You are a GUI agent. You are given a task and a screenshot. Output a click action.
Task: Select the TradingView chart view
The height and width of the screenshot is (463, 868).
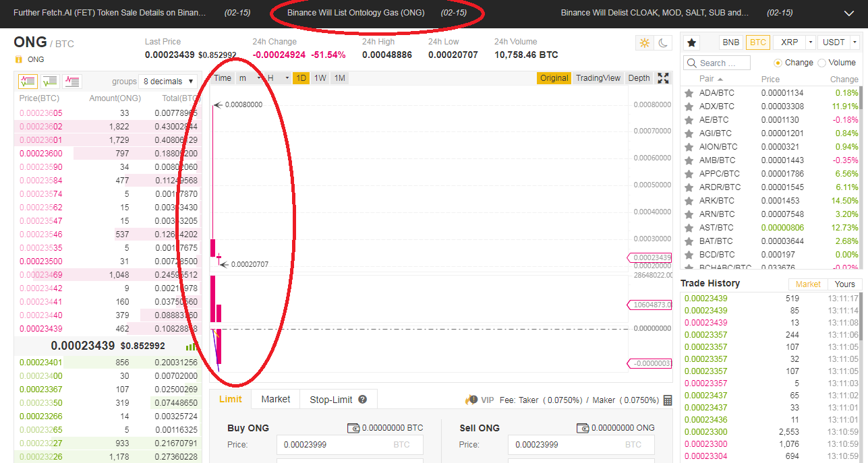[598, 78]
